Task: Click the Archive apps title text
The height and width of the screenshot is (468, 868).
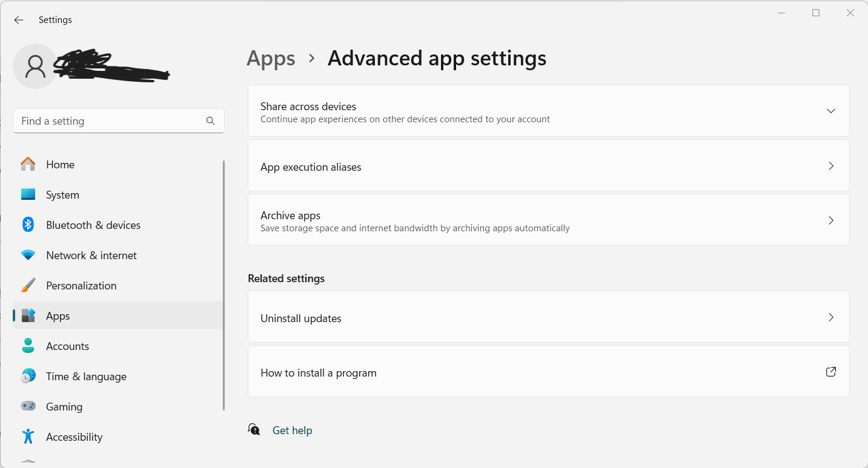Action: (x=290, y=216)
